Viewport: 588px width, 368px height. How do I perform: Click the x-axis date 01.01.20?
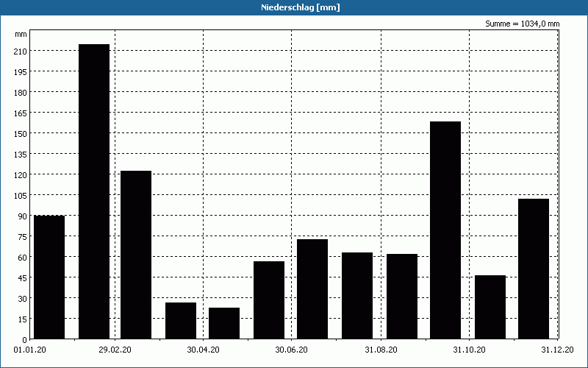(x=29, y=350)
